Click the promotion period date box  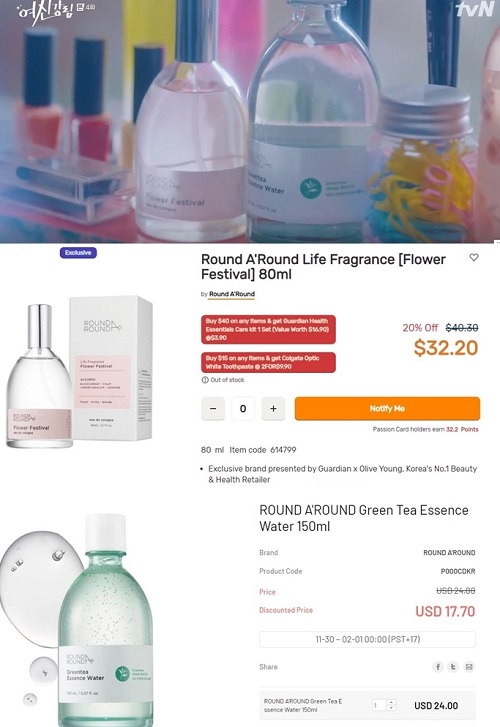coord(367,639)
